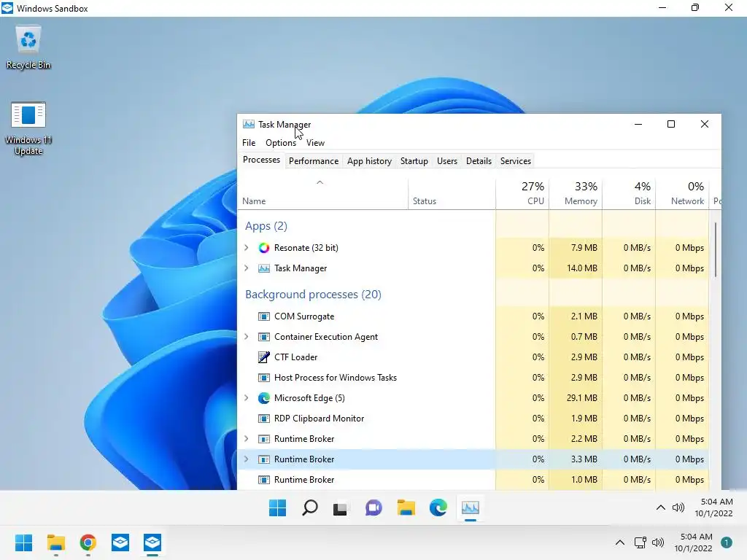Screen dimensions: 747x560
Task: Open Chat app on the sandbox taskbar
Action: 373,507
